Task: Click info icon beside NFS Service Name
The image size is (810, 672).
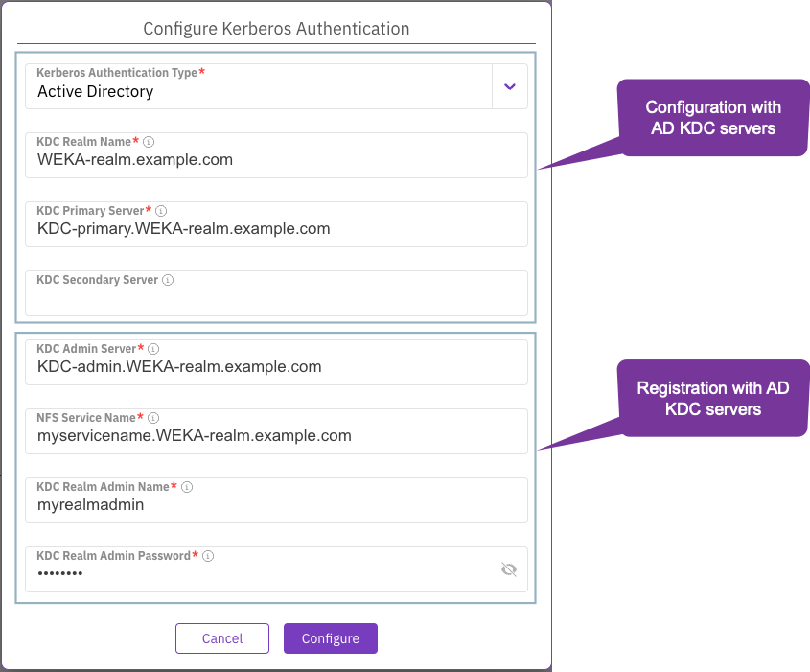Action: click(x=153, y=418)
